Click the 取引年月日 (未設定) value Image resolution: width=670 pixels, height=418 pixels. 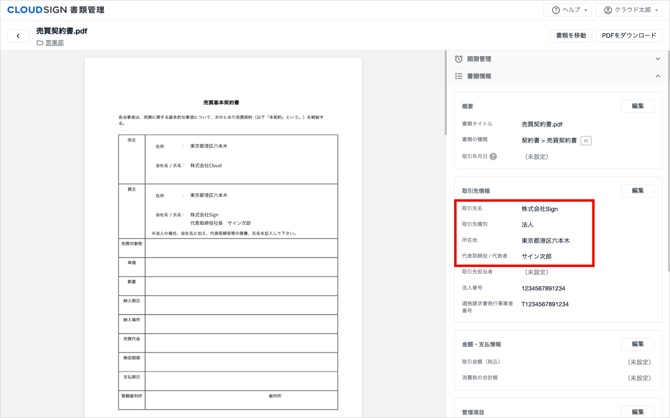tap(536, 157)
